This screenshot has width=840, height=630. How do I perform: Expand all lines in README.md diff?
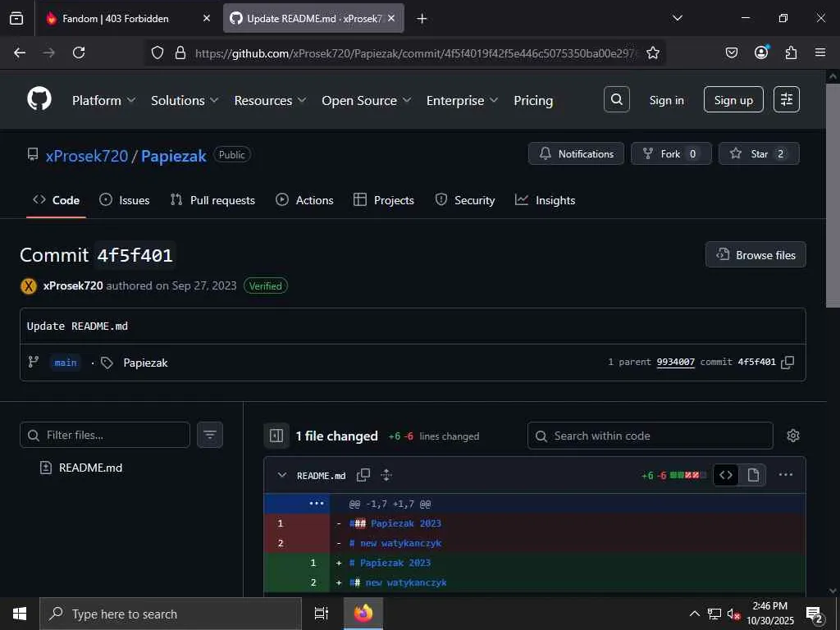(386, 475)
